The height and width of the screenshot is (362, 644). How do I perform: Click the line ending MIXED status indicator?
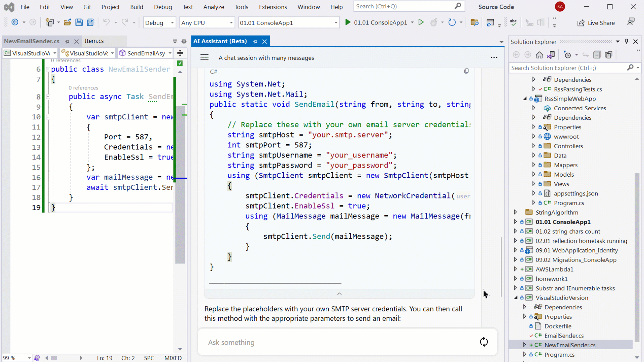pyautogui.click(x=173, y=358)
